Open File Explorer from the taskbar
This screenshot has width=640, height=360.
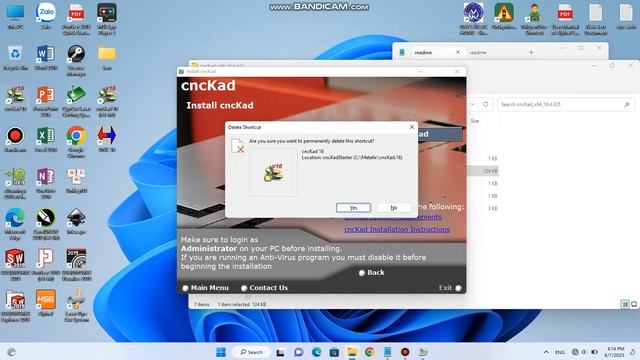point(352,352)
